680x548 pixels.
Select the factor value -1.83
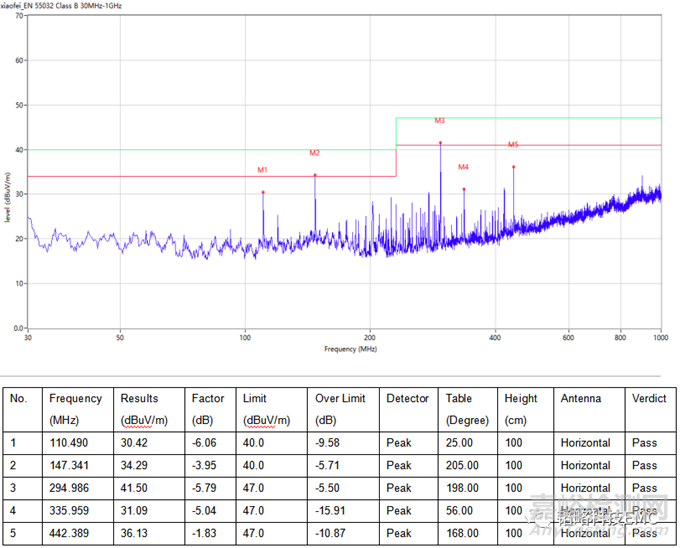[207, 534]
